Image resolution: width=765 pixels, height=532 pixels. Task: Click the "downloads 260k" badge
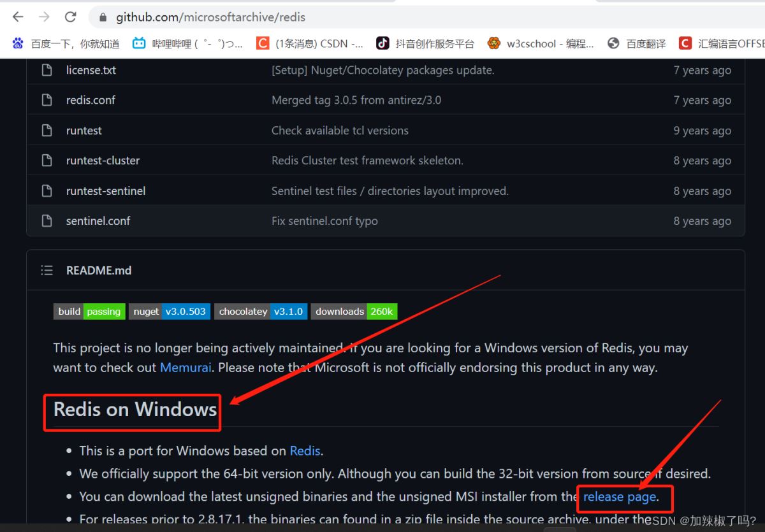pyautogui.click(x=354, y=312)
